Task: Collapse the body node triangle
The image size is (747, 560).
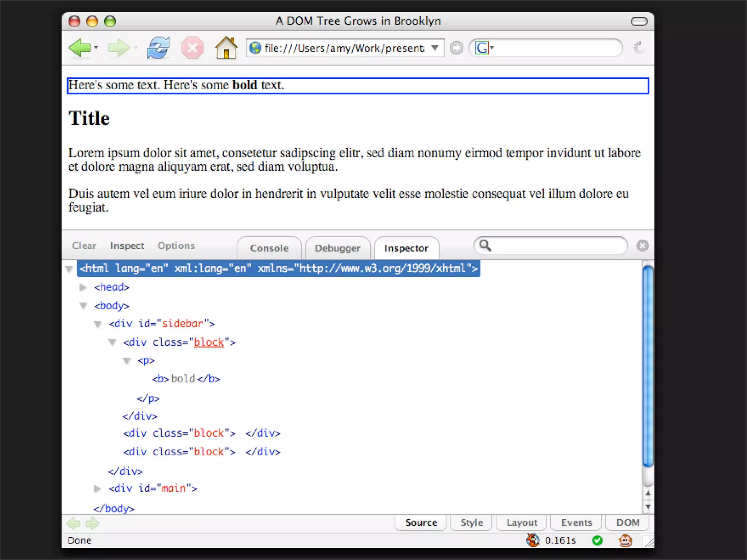Action: [x=84, y=306]
